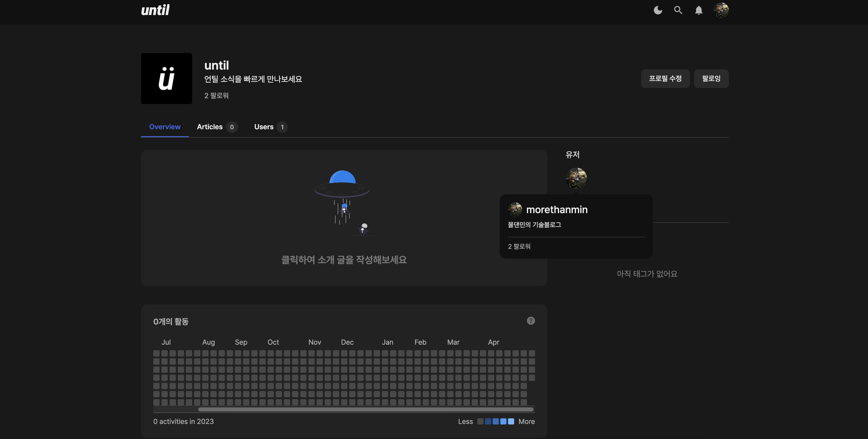Click the 0 activities in 2023 text
Image resolution: width=868 pixels, height=439 pixels.
183,421
